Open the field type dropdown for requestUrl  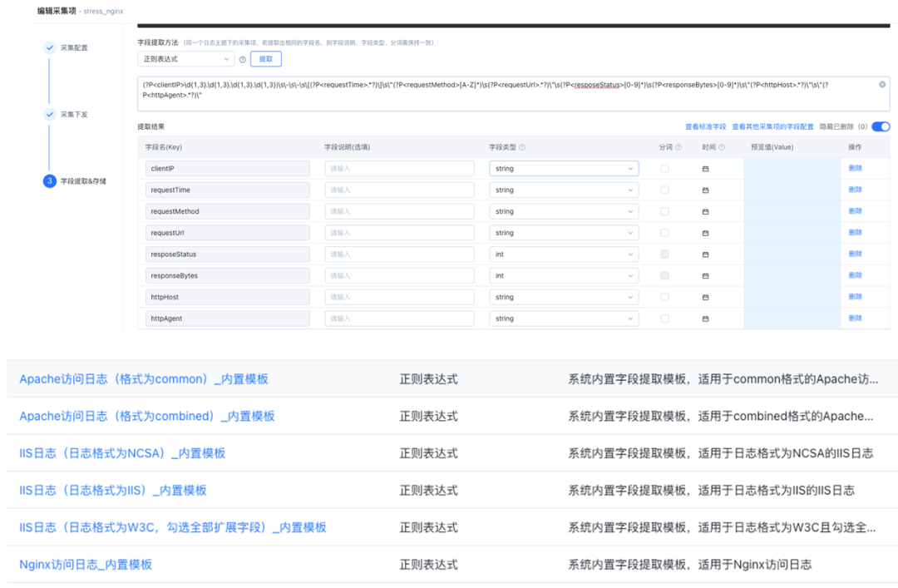click(564, 233)
